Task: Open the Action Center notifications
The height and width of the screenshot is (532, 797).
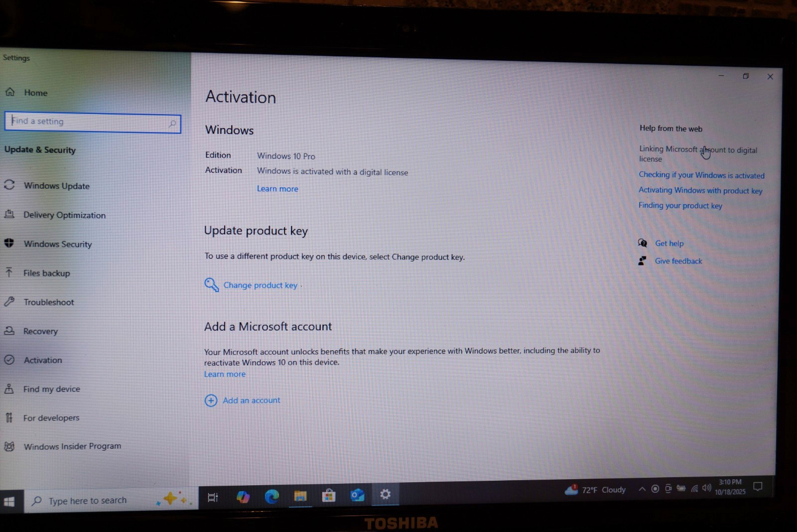Action: (758, 486)
